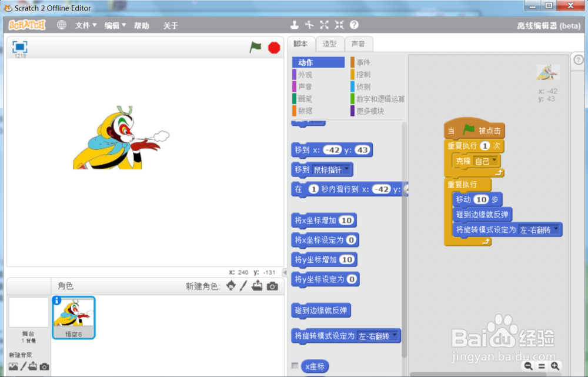Image resolution: width=588 pixels, height=377 pixels.
Task: Open sprite info for 悟空6
Action: pyautogui.click(x=56, y=301)
